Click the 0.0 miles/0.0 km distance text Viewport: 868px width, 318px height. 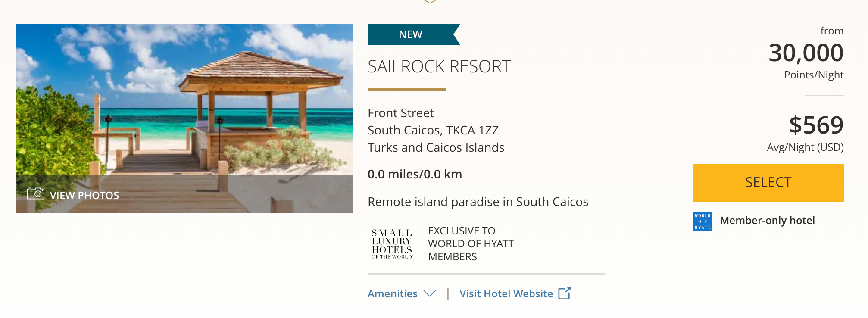(415, 174)
